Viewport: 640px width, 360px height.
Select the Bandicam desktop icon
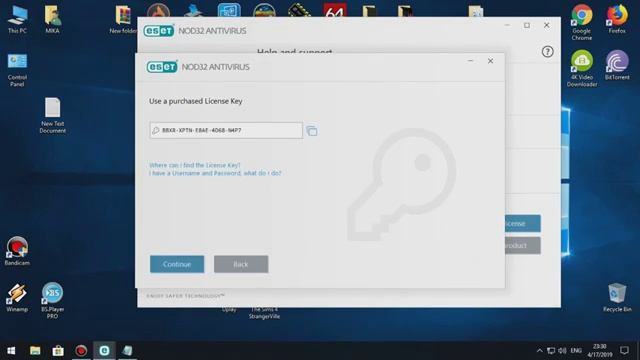pyautogui.click(x=17, y=251)
